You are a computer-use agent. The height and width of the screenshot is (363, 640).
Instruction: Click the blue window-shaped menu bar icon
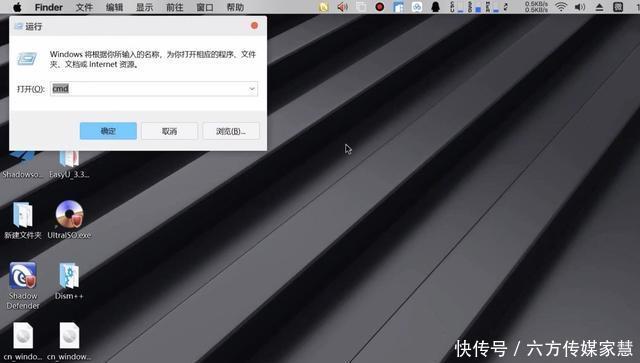pyautogui.click(x=398, y=7)
